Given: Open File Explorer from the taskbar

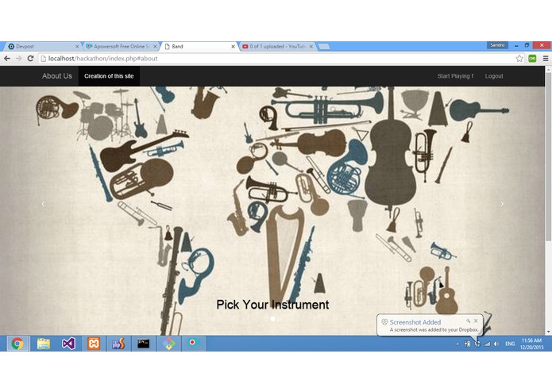Looking at the screenshot, I should (x=44, y=344).
